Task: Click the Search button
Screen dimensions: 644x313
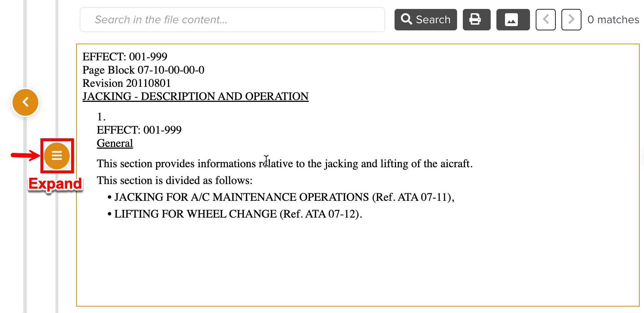Action: click(x=425, y=20)
